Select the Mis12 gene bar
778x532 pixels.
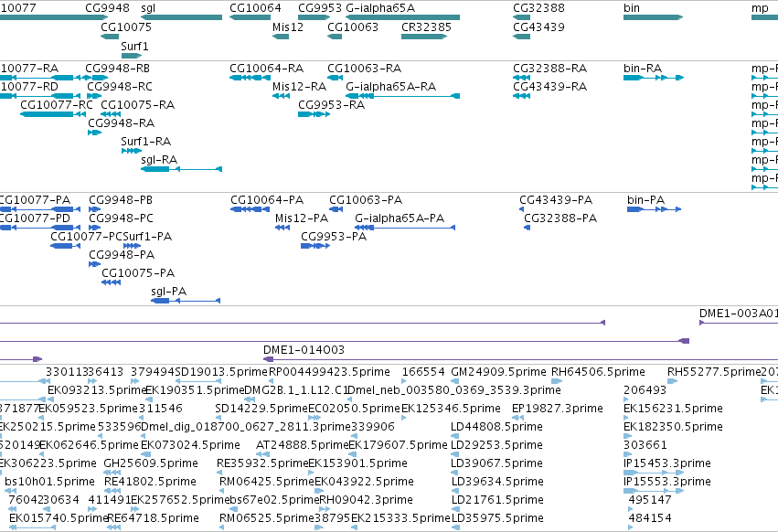point(281,37)
